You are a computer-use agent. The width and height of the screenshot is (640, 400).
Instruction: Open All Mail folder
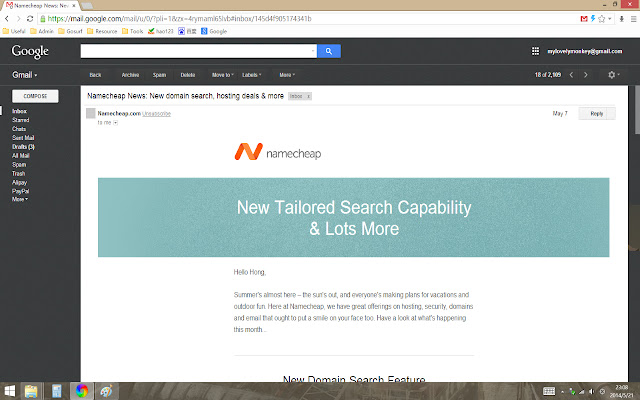tap(20, 156)
